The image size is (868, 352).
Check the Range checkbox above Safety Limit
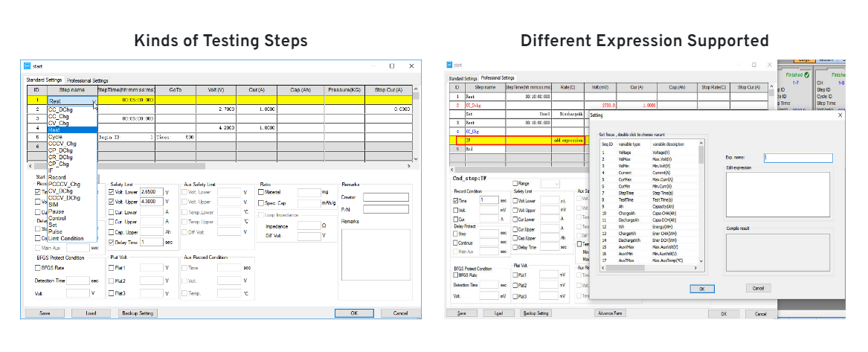pos(516,183)
